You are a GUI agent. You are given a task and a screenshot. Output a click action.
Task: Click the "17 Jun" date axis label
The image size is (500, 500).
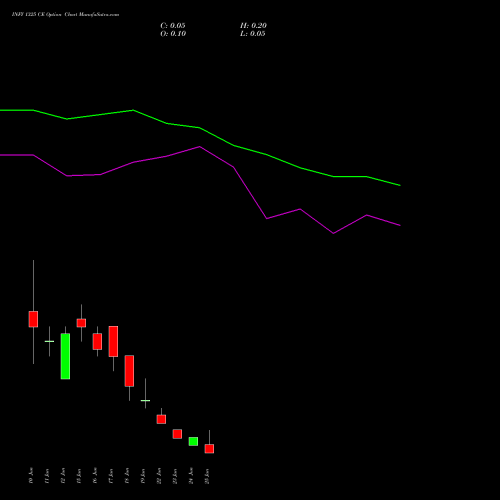[x=111, y=476]
